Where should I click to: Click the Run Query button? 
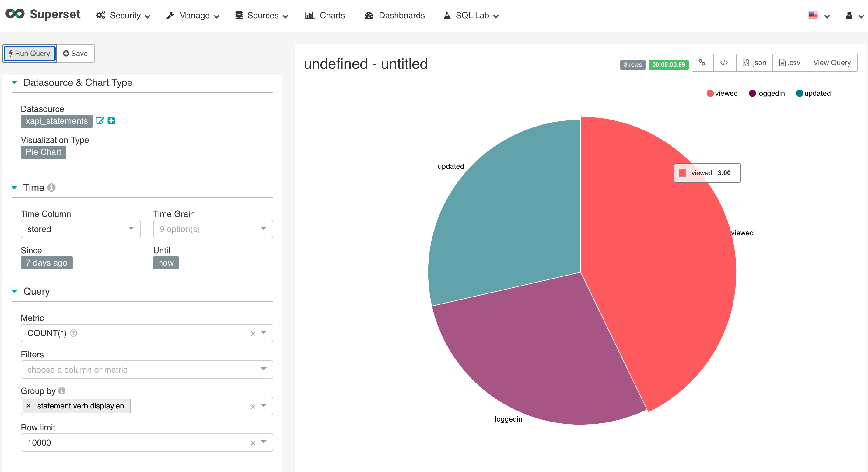pyautogui.click(x=30, y=53)
